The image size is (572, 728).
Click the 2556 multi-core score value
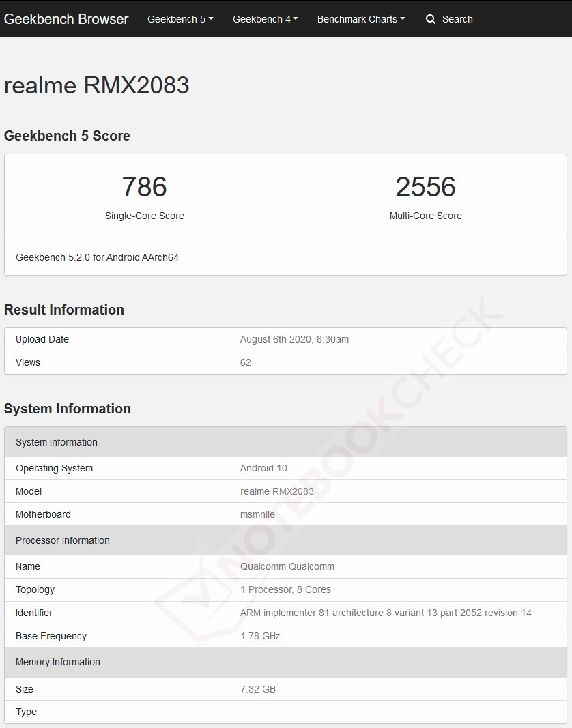point(426,187)
